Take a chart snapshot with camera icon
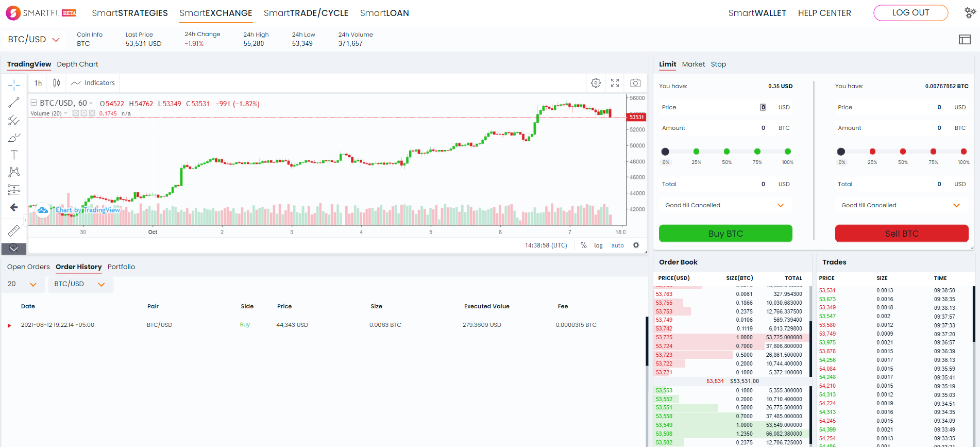Viewport: 980px width, 447px height. (635, 82)
